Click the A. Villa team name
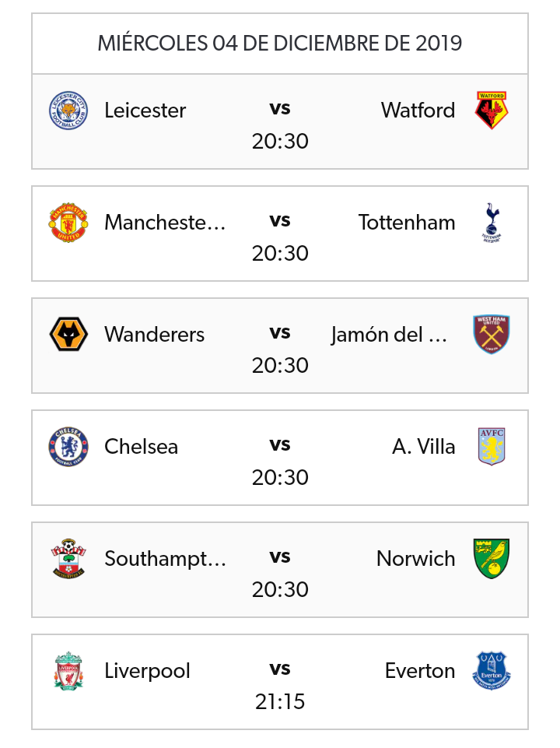Screen dimensions: 560x748 pos(424,447)
